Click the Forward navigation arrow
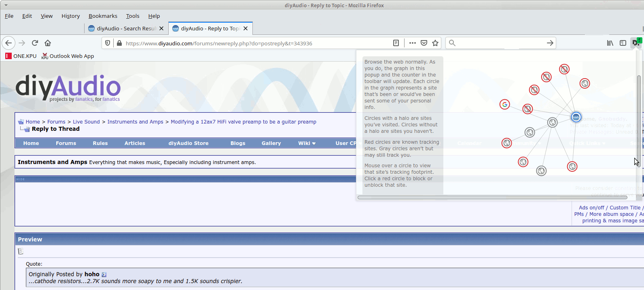The width and height of the screenshot is (644, 290). coord(22,43)
